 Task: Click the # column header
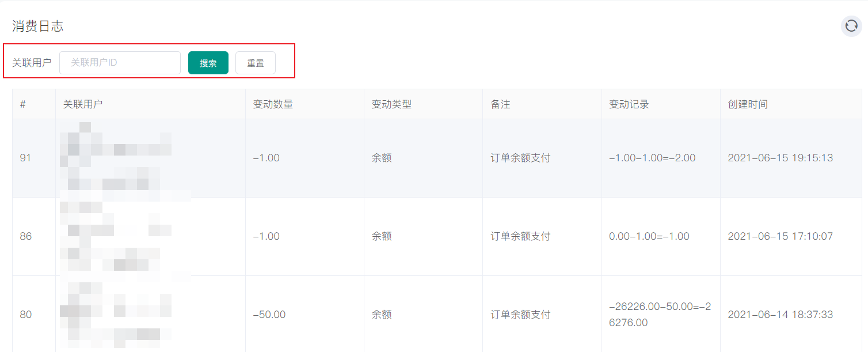23,104
